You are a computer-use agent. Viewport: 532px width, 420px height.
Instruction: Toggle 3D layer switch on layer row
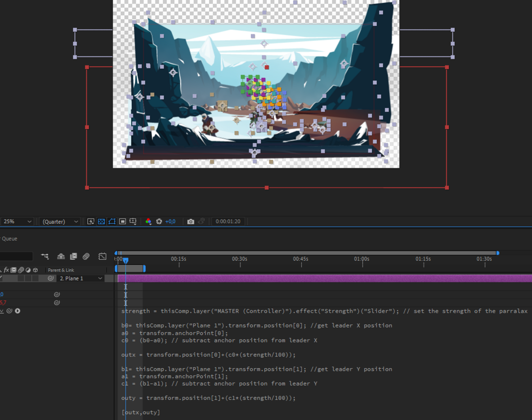[35, 278]
